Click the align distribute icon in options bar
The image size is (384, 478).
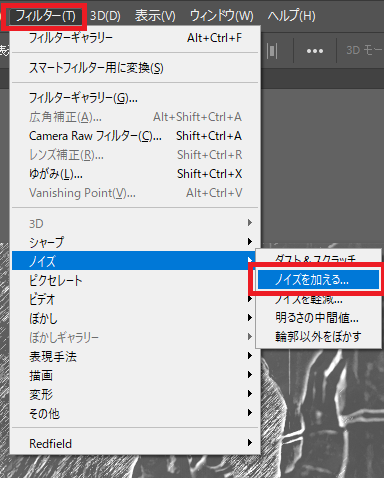tap(272, 51)
